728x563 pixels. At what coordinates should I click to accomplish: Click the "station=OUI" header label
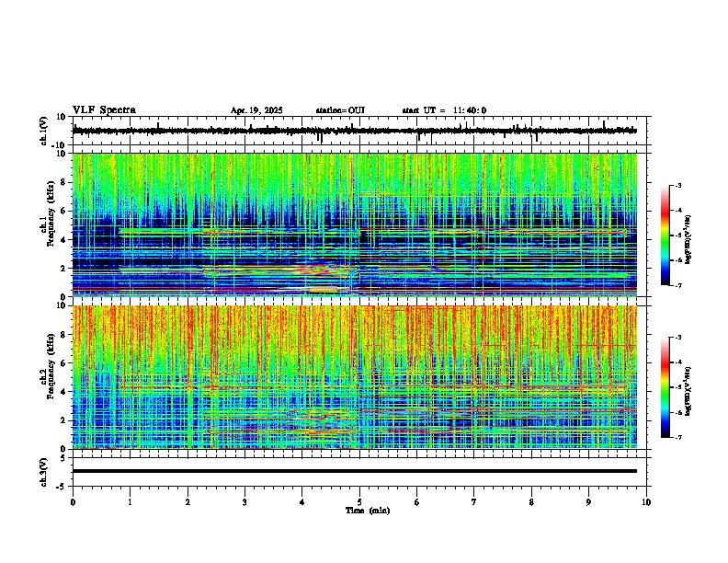[x=340, y=110]
